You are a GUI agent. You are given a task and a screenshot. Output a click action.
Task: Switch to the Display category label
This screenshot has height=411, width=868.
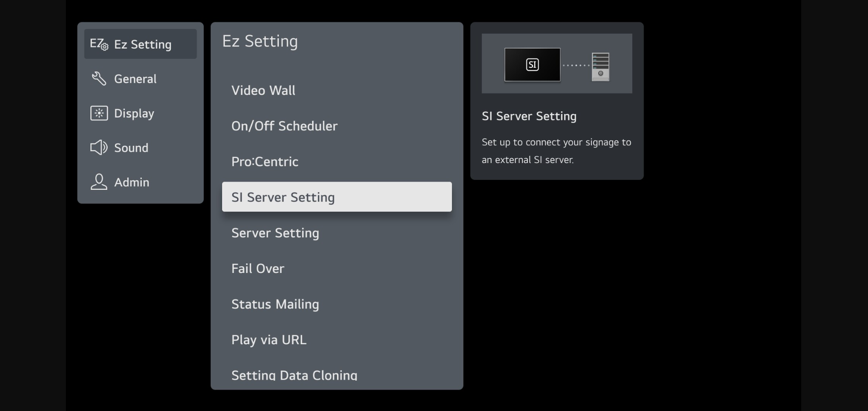pos(134,114)
